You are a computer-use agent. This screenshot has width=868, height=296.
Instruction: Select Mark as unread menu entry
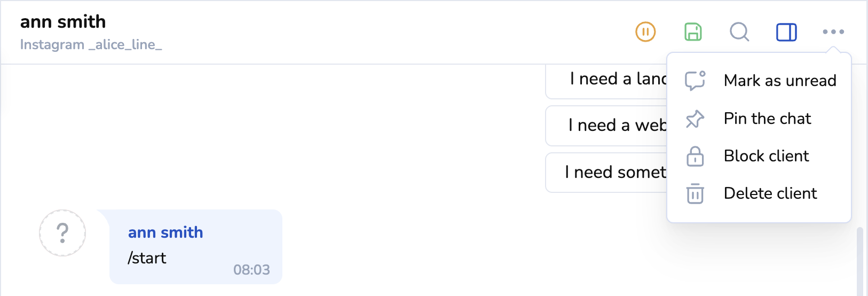780,81
